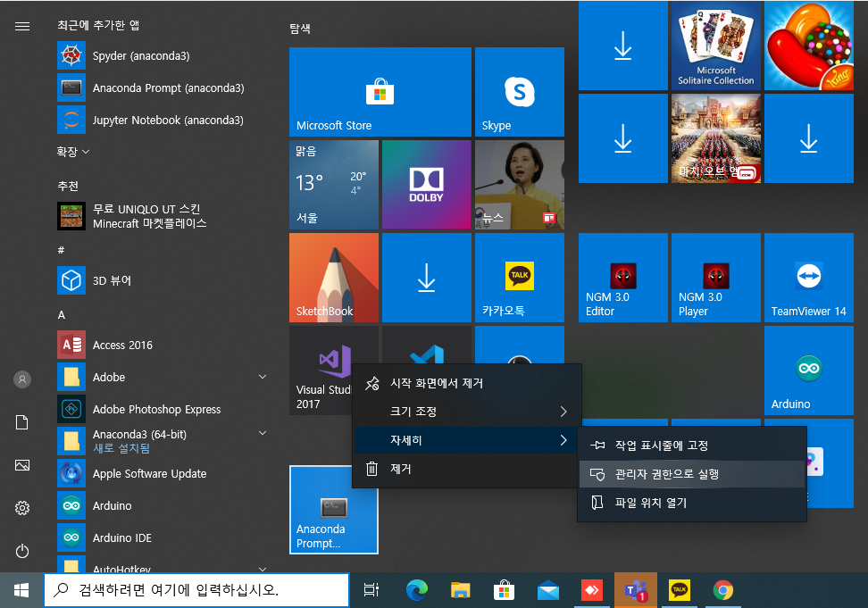Open the TeamViewer 14 tile
This screenshot has width=868, height=608.
[809, 278]
